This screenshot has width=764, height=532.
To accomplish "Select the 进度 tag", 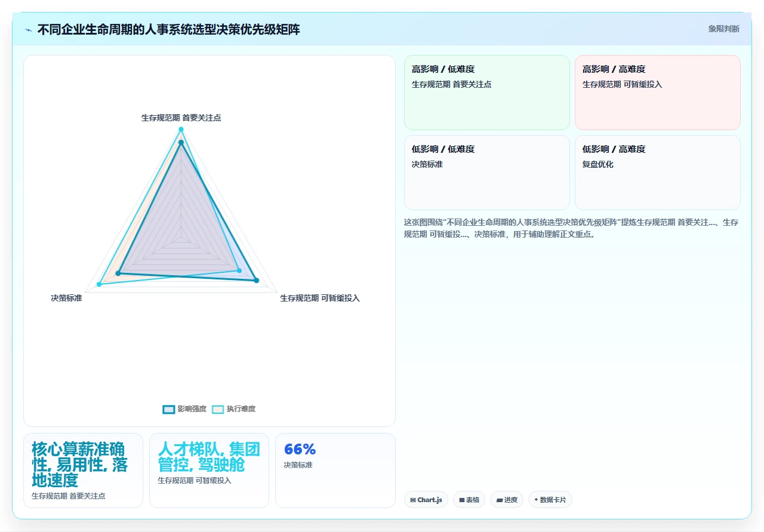I will 507,500.
